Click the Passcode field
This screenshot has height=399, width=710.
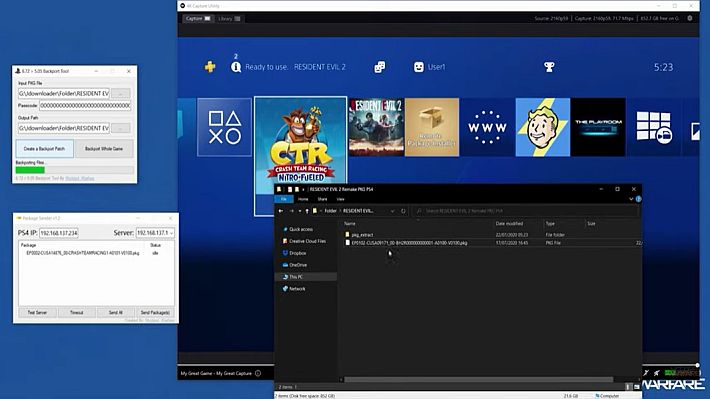click(85, 106)
